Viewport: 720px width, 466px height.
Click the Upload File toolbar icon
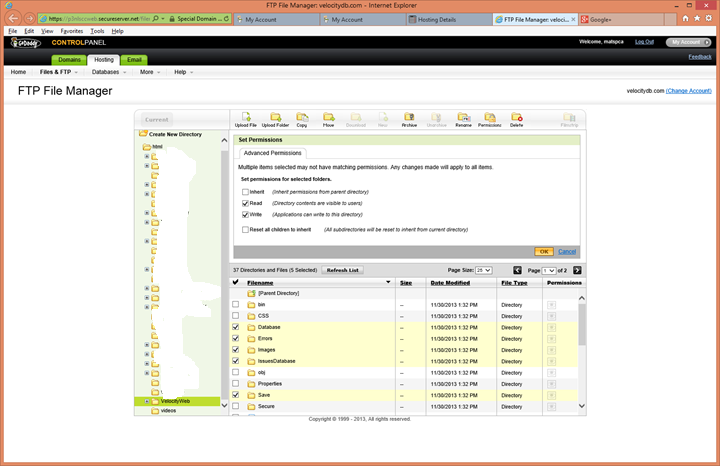[x=246, y=117]
